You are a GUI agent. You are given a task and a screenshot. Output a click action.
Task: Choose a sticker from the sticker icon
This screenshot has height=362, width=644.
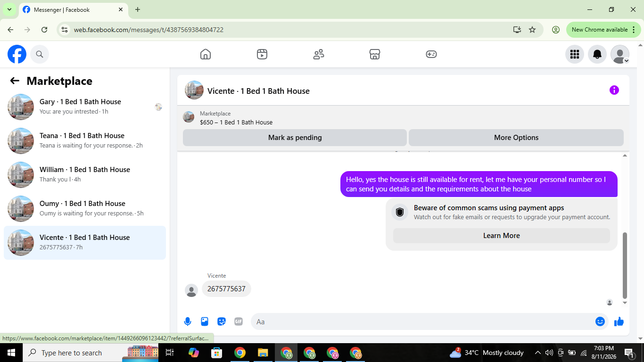click(222, 321)
